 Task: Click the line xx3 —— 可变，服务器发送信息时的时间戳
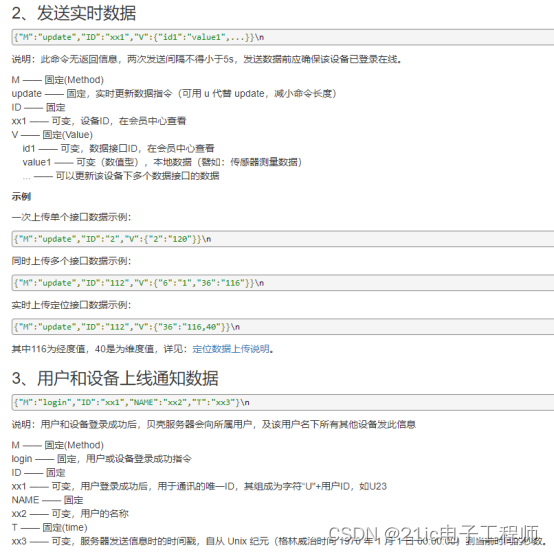coord(279,541)
